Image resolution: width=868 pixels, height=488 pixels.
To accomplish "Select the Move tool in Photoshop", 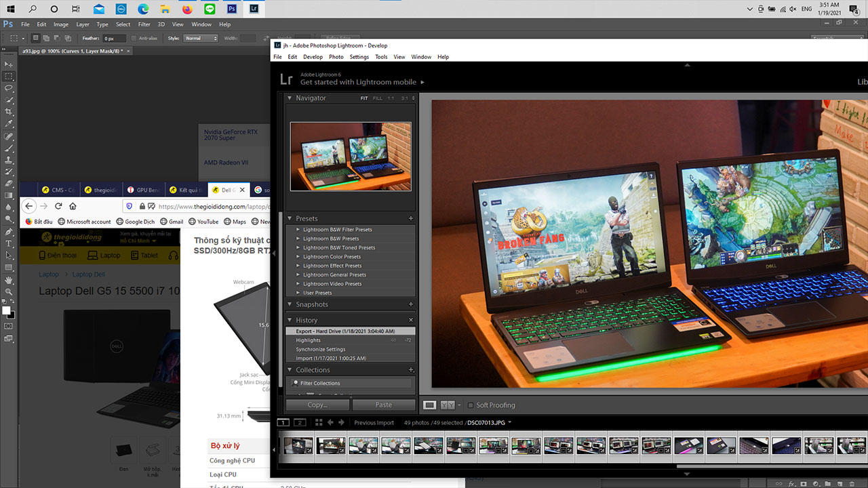I will pyautogui.click(x=9, y=64).
